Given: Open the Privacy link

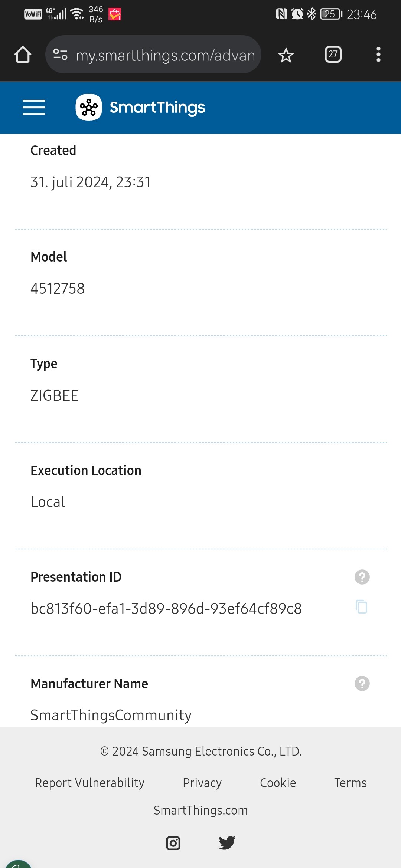Looking at the screenshot, I should (202, 783).
